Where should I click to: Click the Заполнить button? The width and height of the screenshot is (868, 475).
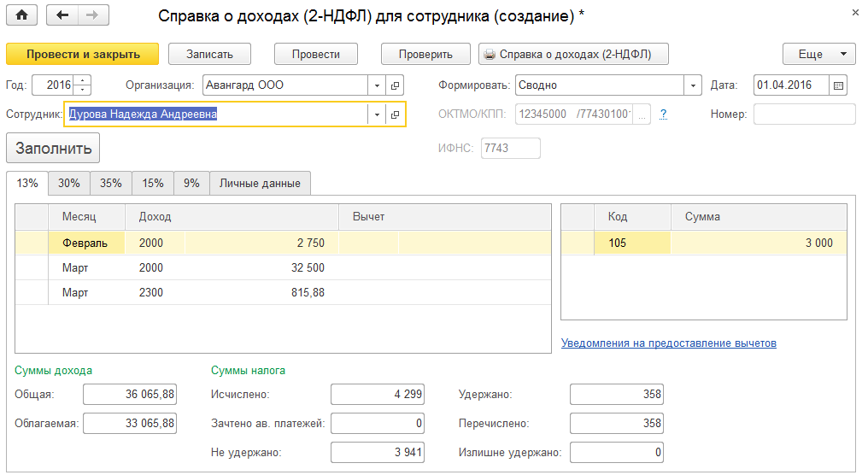pos(53,148)
